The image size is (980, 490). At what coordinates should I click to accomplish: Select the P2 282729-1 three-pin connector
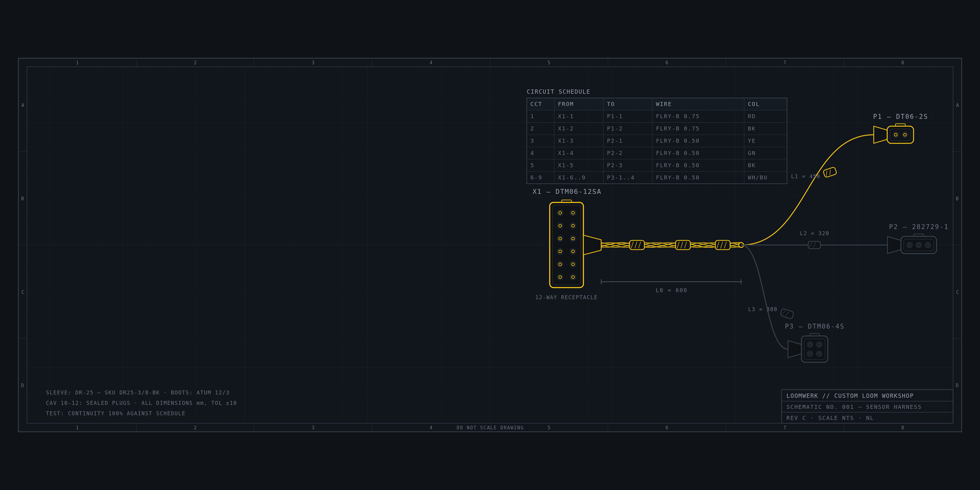[918, 245]
